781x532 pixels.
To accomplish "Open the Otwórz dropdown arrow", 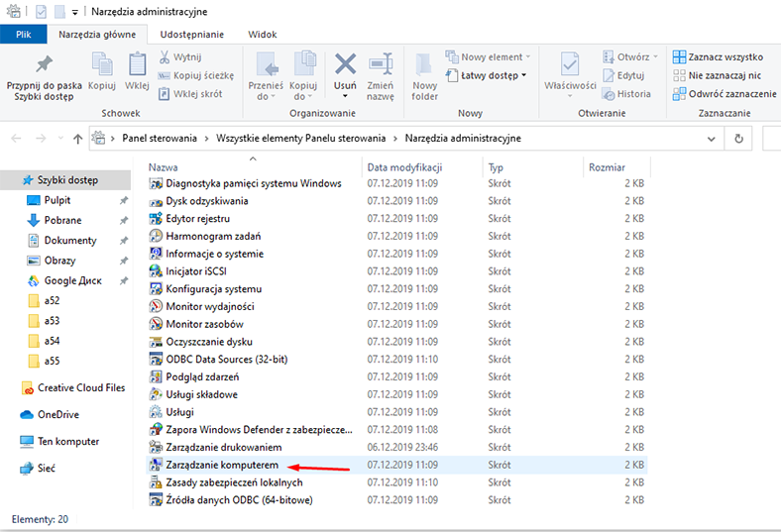I will pyautogui.click(x=655, y=56).
